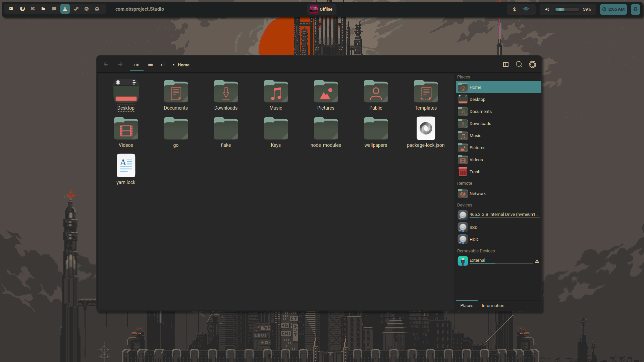The image size is (644, 362).
Task: Open the Spotify workspace icon in top bar
Action: 87,9
